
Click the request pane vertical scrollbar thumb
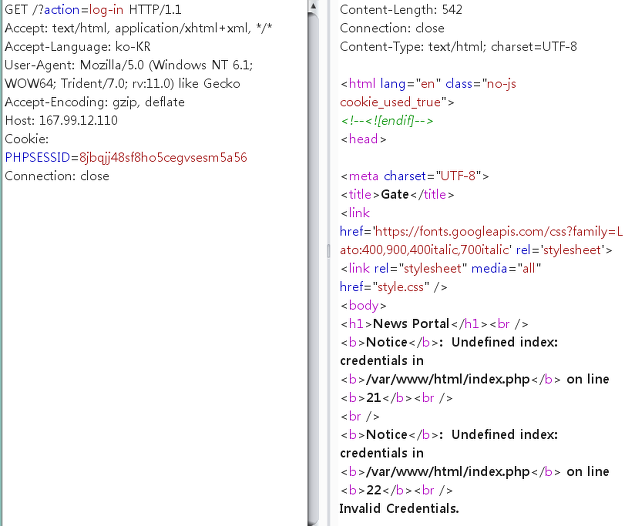313,269
